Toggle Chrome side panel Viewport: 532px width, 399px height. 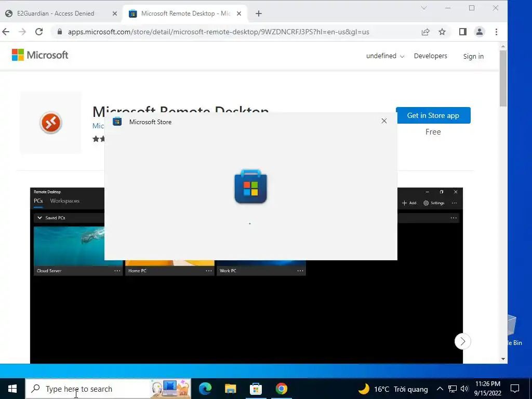[x=463, y=32]
